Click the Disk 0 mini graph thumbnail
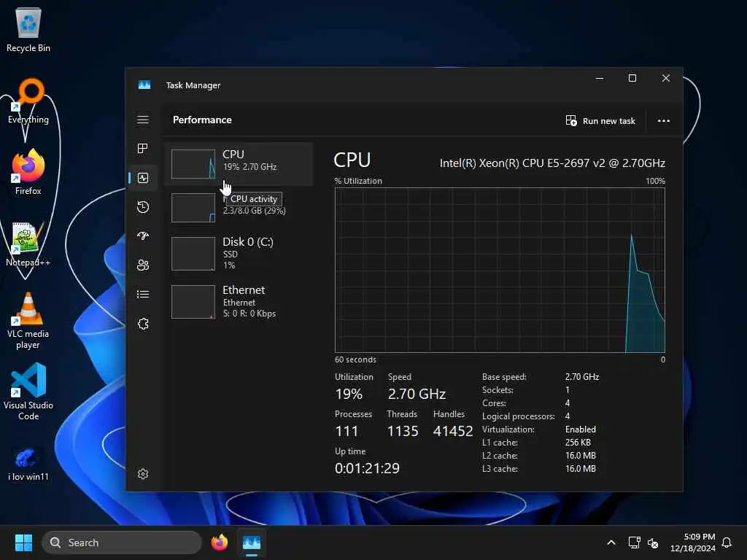 point(193,254)
